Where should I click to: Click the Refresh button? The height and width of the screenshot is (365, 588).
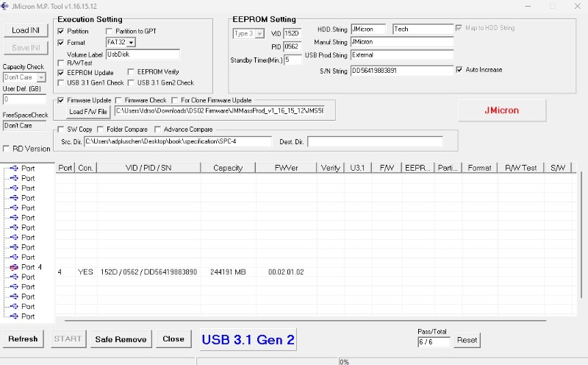tap(23, 339)
